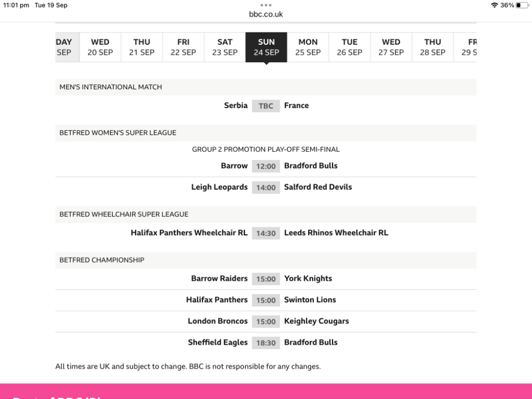Tap the Halifax Panthers 15:00 kick-off time
The width and height of the screenshot is (532, 399).
tap(266, 300)
